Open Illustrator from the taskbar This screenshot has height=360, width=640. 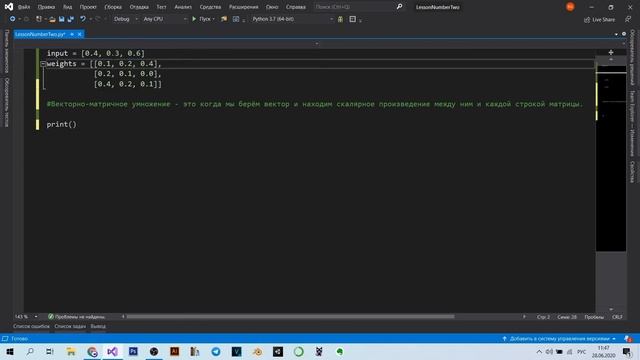[x=174, y=351]
